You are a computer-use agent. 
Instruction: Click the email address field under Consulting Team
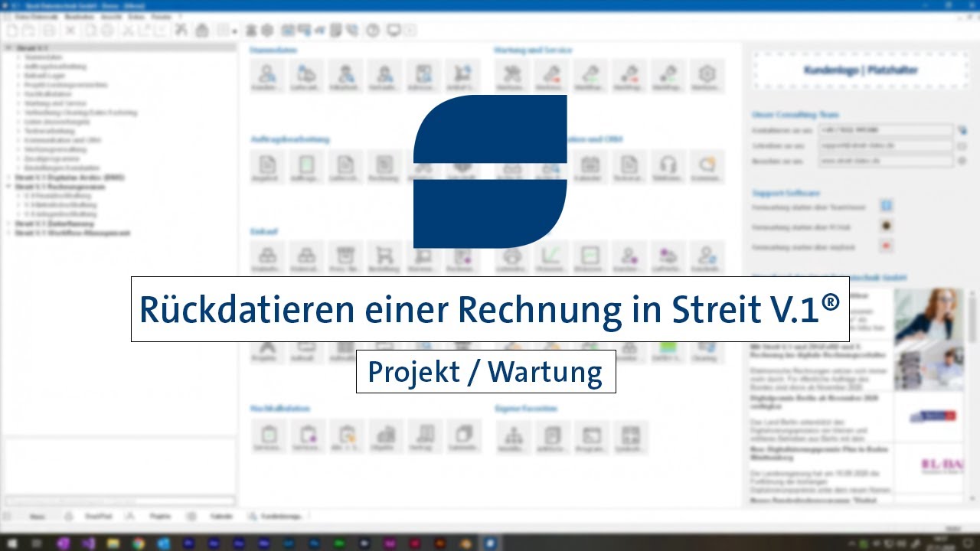pos(886,145)
